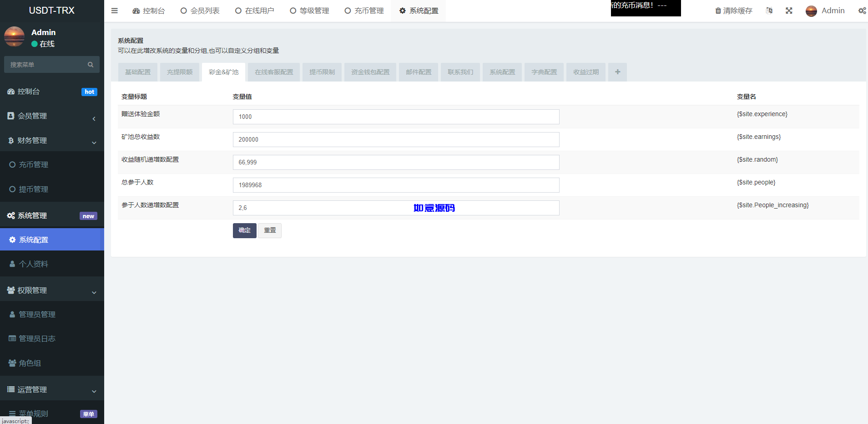Open the settings cogs icon at top right
Viewport: 868px width, 424px height.
(862, 10)
